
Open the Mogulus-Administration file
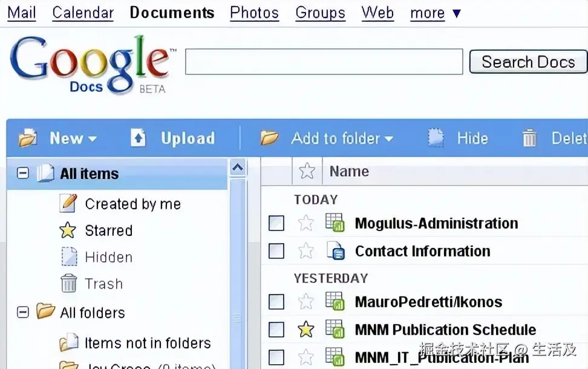coord(437,223)
